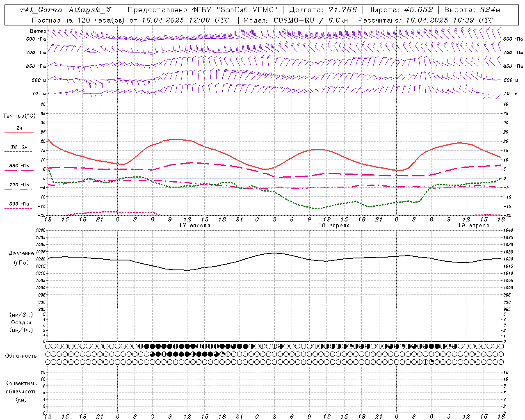This screenshot has width=525, height=420.
Task: Click the Широта: 45.052 value
Action: tap(400, 10)
